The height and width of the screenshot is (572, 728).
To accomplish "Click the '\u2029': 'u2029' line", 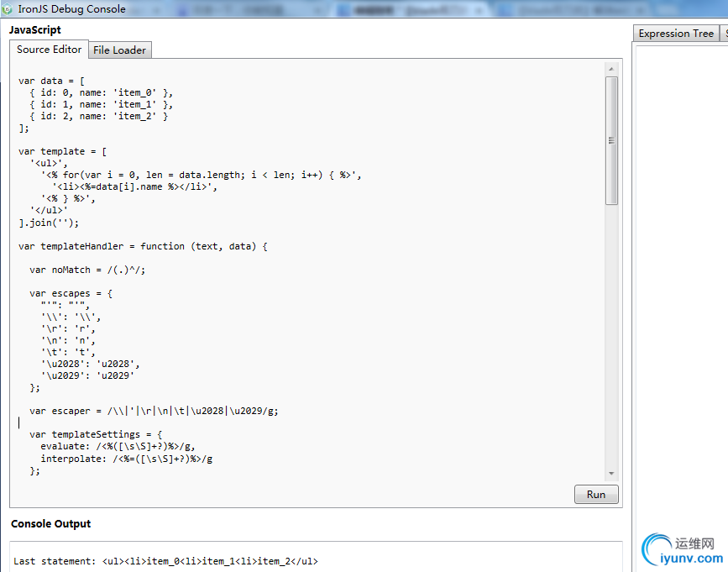I will pos(87,375).
